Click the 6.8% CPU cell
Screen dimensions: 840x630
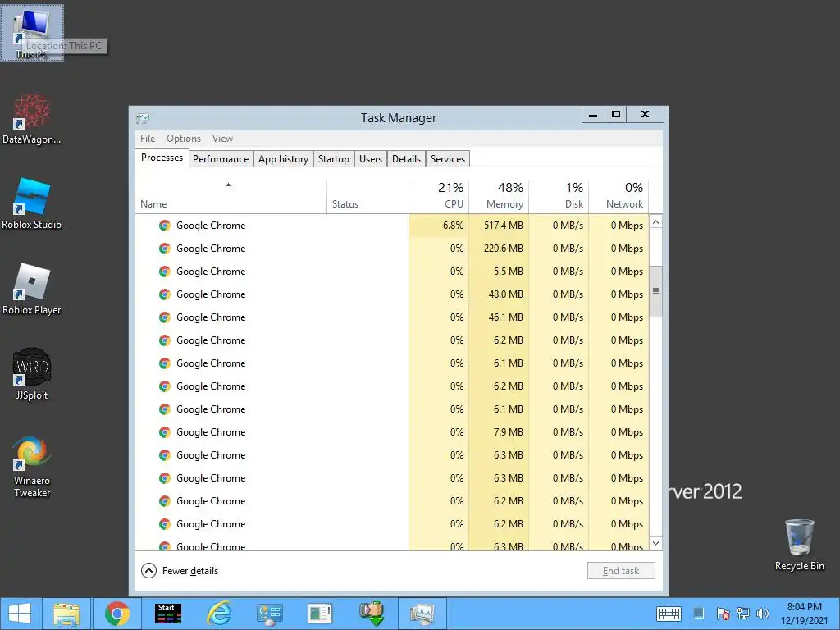[x=439, y=226]
